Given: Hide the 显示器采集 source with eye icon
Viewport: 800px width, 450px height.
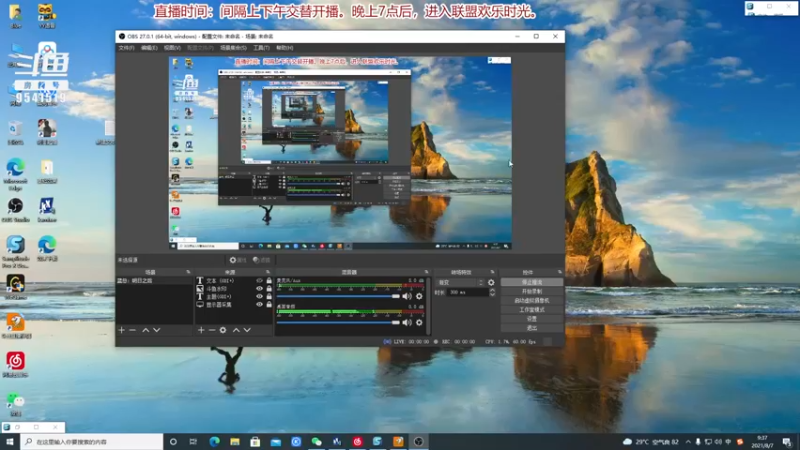Looking at the screenshot, I should point(259,305).
